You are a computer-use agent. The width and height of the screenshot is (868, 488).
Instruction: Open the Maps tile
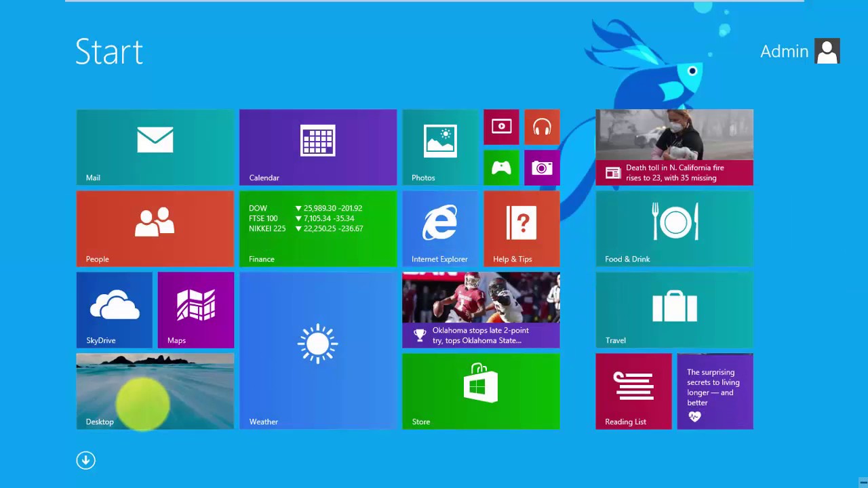196,310
